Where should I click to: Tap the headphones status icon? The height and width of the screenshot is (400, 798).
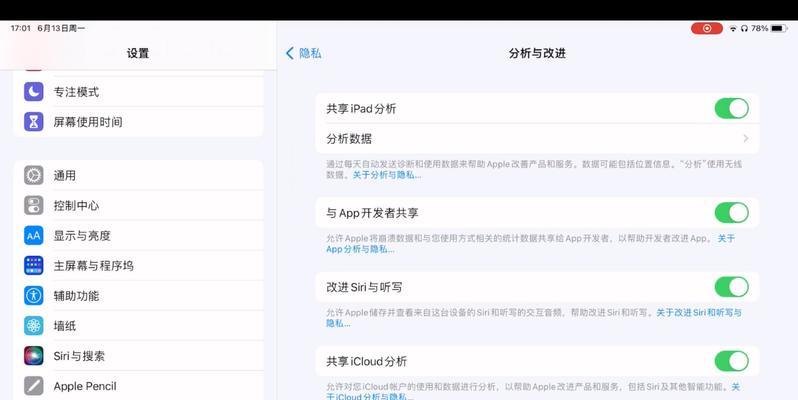coord(744,29)
